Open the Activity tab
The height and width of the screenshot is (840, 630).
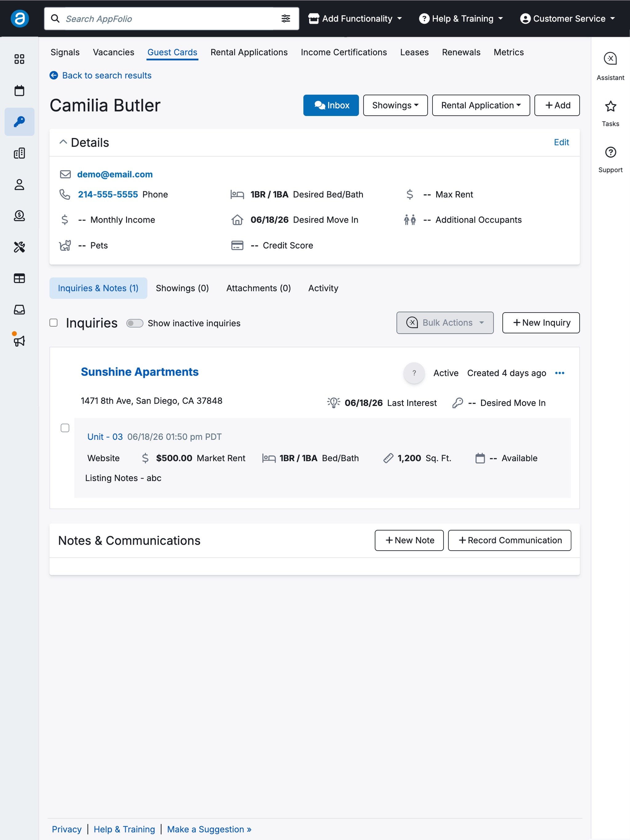[x=323, y=288]
